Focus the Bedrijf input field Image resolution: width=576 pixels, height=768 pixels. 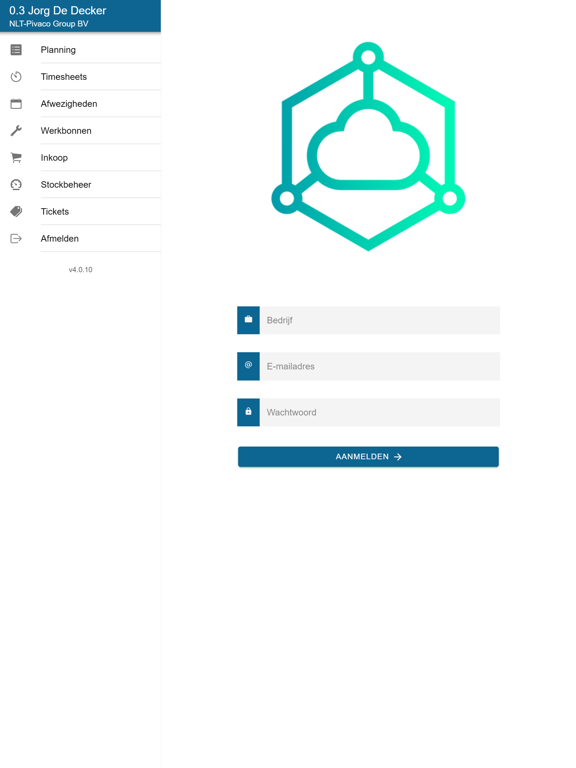(x=380, y=320)
